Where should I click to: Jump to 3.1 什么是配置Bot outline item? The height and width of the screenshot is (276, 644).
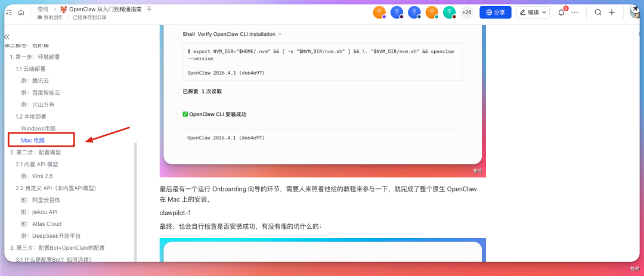[54, 259]
